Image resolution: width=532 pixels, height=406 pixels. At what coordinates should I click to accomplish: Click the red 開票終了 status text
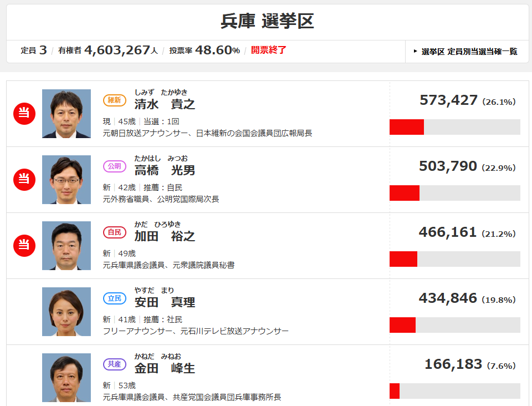pos(269,50)
